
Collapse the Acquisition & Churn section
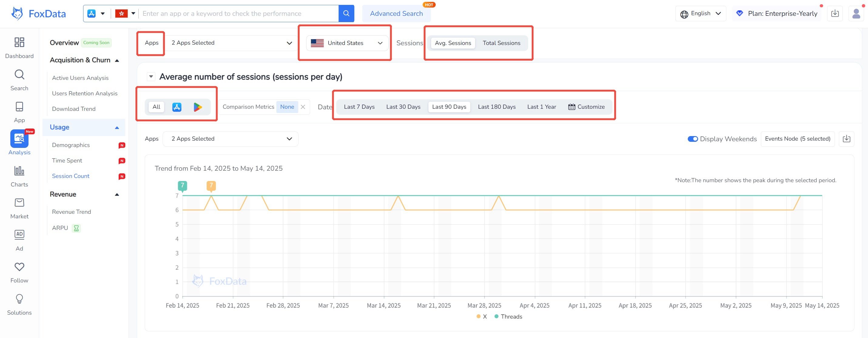[117, 60]
